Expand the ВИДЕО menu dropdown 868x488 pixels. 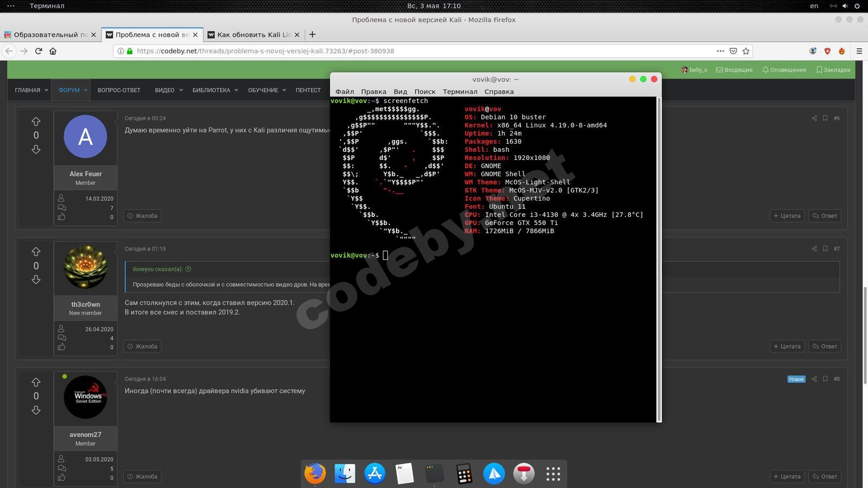pos(181,91)
